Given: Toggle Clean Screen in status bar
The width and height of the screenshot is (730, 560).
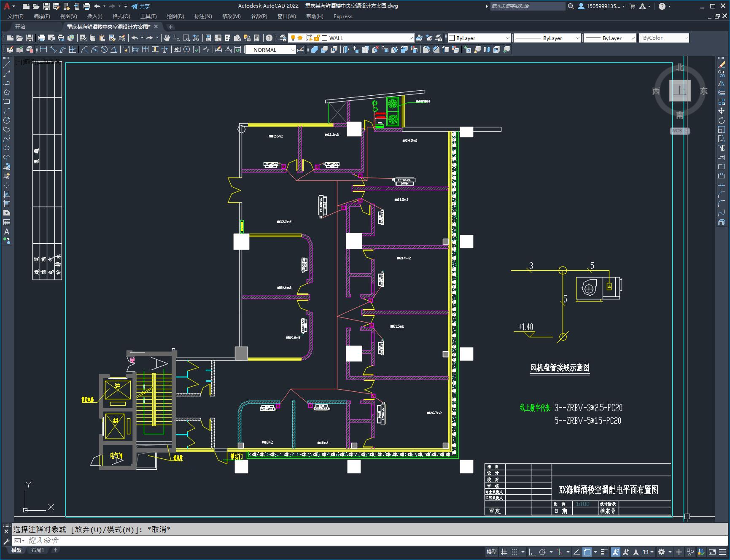Looking at the screenshot, I should [x=712, y=552].
